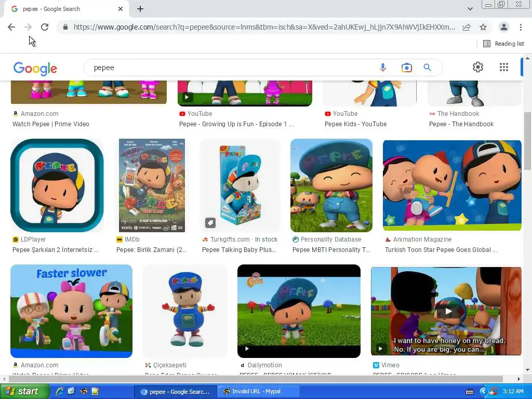The image size is (532, 399).
Task: Open the Çiçeksepeti Pepee doll image
Action: click(185, 311)
